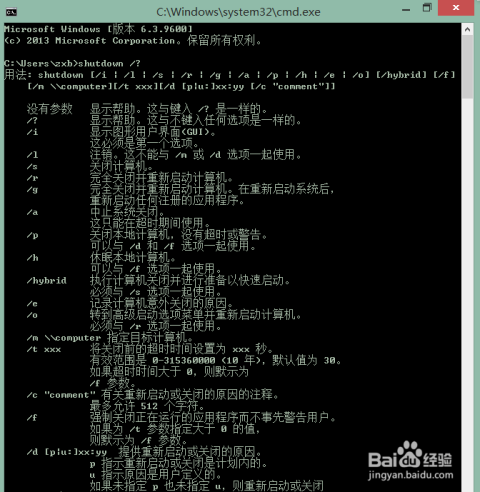Click the line '可以与 /d 和 /f 选项一起使用'
Viewport: 480px width, 492px height.
[x=173, y=246]
